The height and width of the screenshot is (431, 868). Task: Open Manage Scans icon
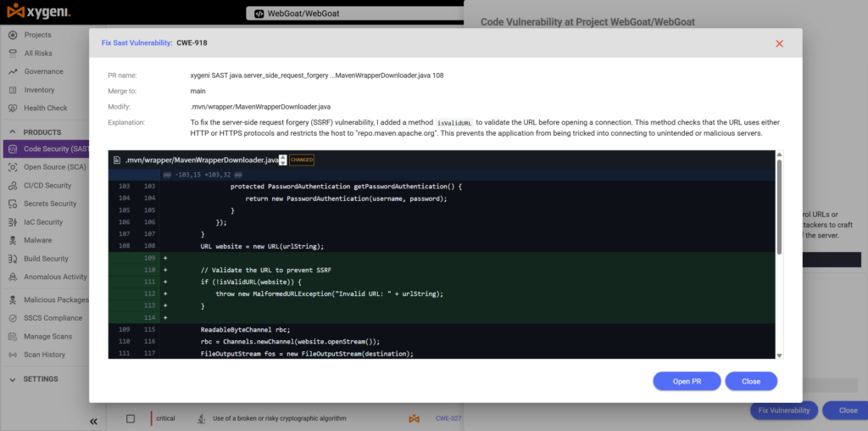pos(13,336)
